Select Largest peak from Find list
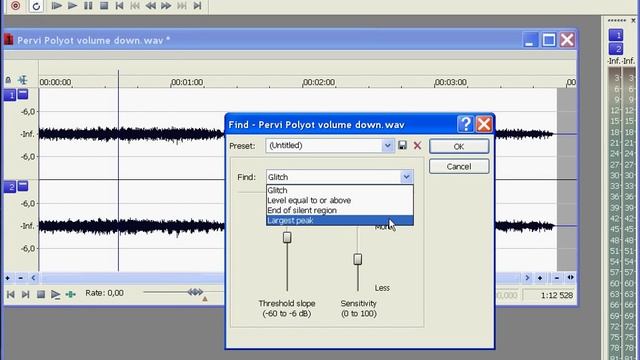The width and height of the screenshot is (640, 360). [340, 220]
